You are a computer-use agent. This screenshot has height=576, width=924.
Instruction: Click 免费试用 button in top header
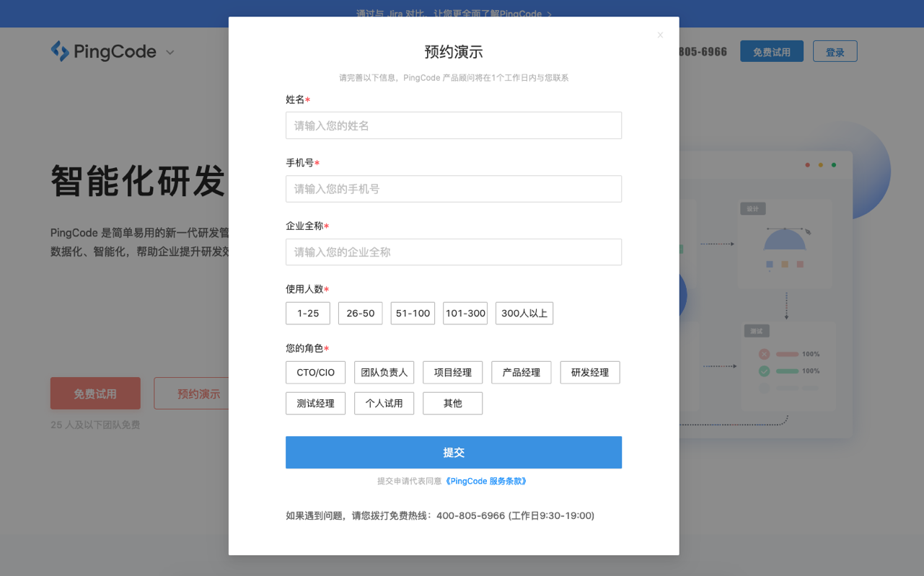[772, 52]
